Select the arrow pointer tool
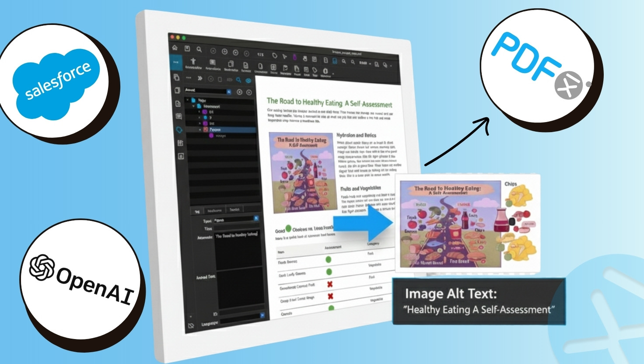Screen dimensions: 644x364 [x=284, y=56]
